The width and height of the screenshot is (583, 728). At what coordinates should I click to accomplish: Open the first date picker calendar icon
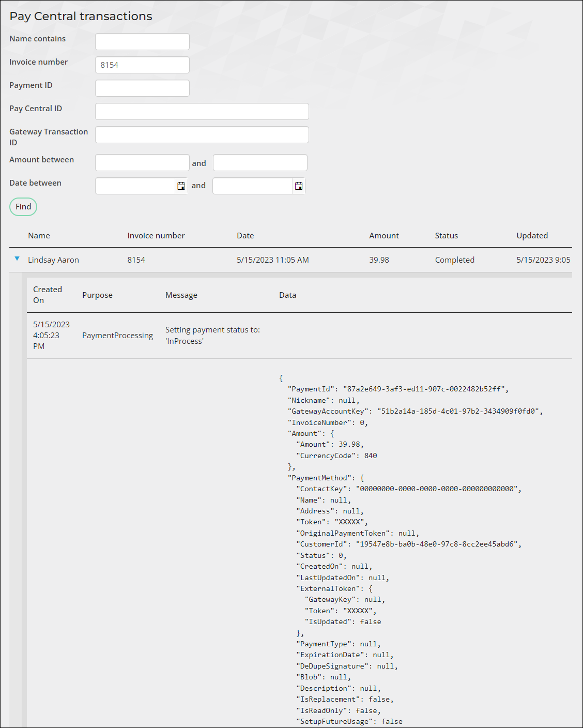[181, 186]
